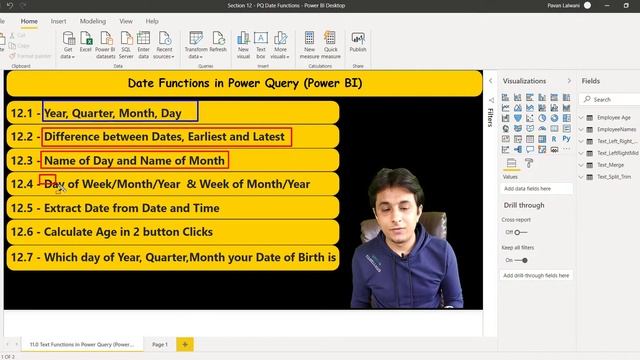Open the More visuals dropdown
640x360 pixels.
point(280,45)
